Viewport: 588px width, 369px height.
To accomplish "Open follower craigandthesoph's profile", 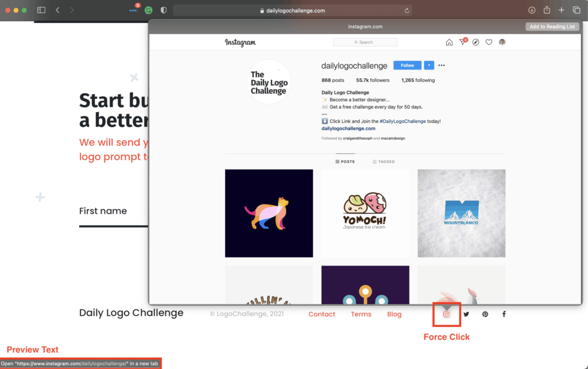I will 358,138.
